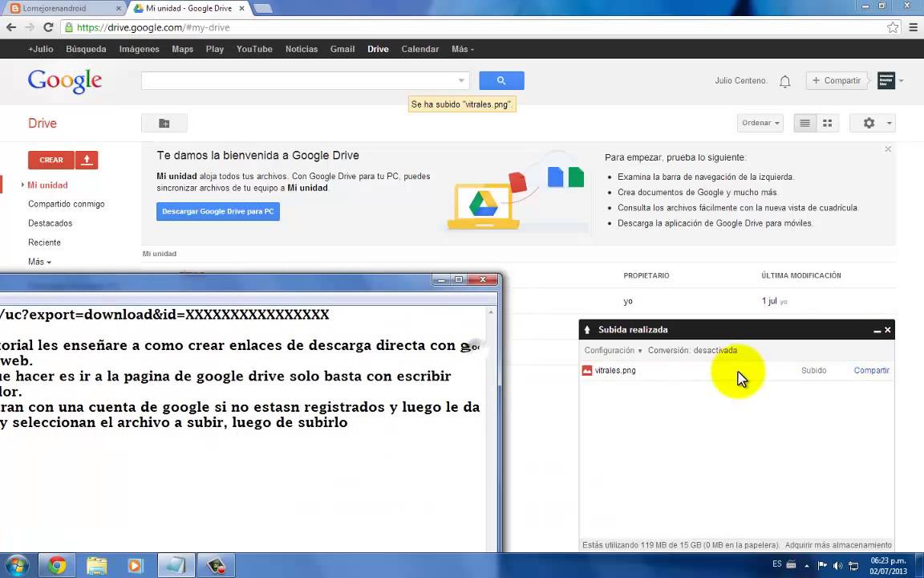924x578 pixels.
Task: Open Reciente in the sidebar
Action: (x=44, y=242)
